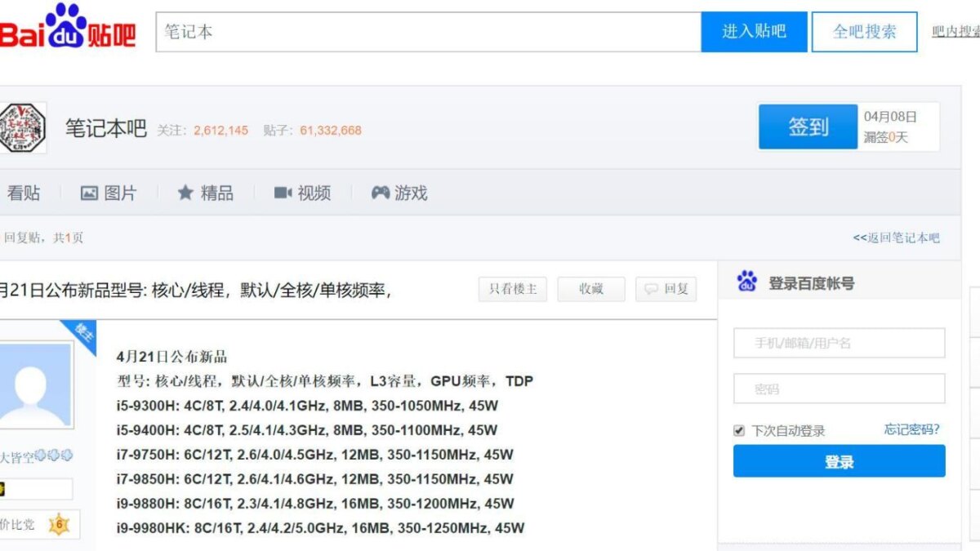Screen dimensions: 980x551
Task: Click the 登录 login button
Action: [839, 461]
